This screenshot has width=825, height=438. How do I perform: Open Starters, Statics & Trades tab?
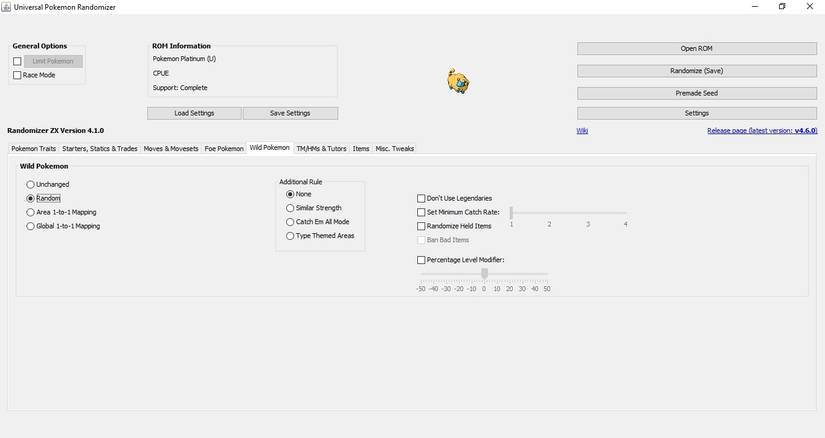click(x=99, y=148)
